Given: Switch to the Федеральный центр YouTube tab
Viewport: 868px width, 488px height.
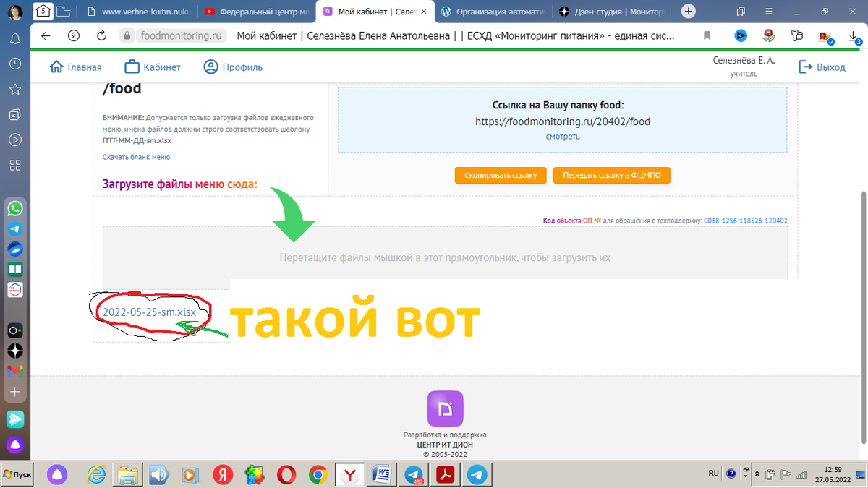Looking at the screenshot, I should 258,12.
